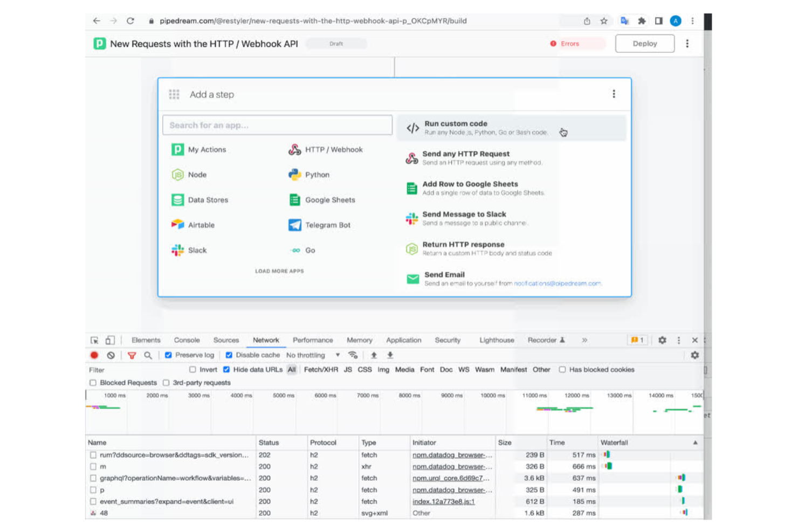The height and width of the screenshot is (532, 798).
Task: Switch to the Elements tab
Action: click(x=146, y=340)
